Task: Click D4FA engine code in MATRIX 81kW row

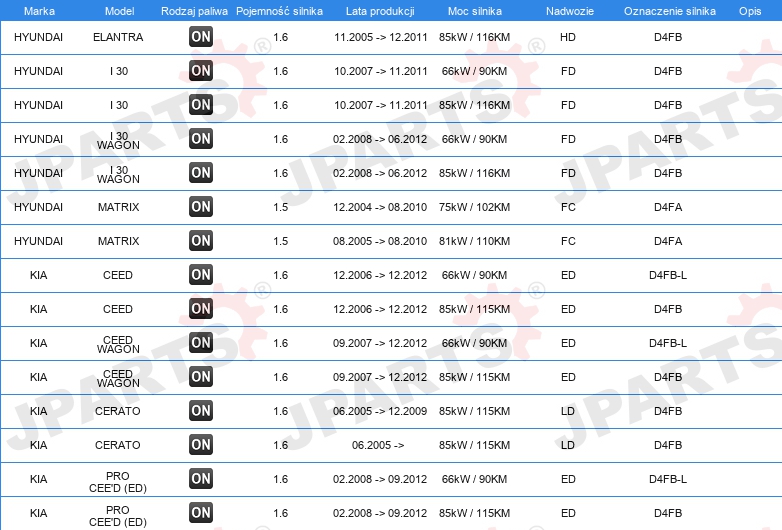Action: [668, 241]
